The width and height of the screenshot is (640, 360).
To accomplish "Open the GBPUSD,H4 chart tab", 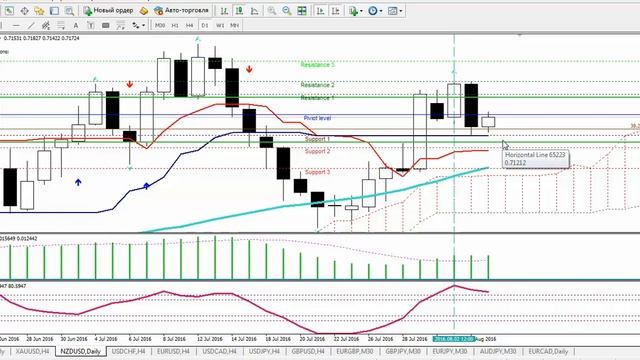I will pyautogui.click(x=308, y=351).
